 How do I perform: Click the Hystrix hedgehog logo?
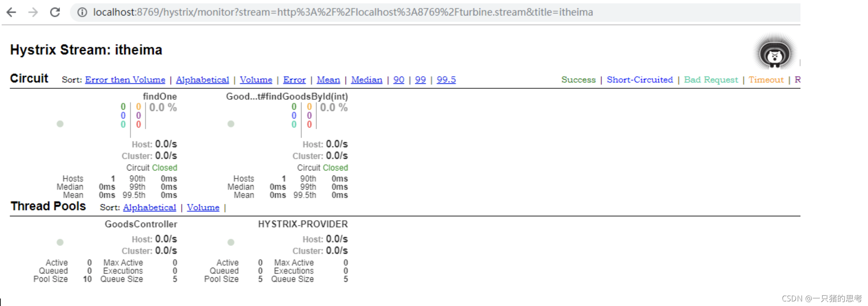tap(775, 52)
